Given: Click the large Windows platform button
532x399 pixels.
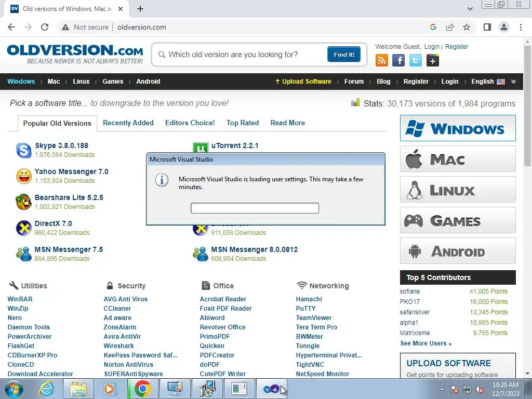Looking at the screenshot, I should pos(458,128).
